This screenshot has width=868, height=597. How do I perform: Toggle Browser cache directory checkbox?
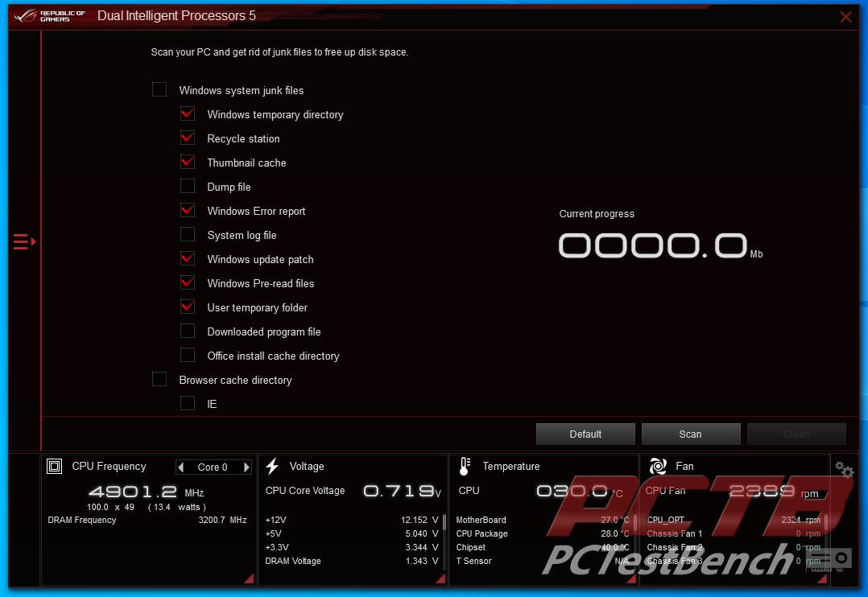pyautogui.click(x=159, y=379)
